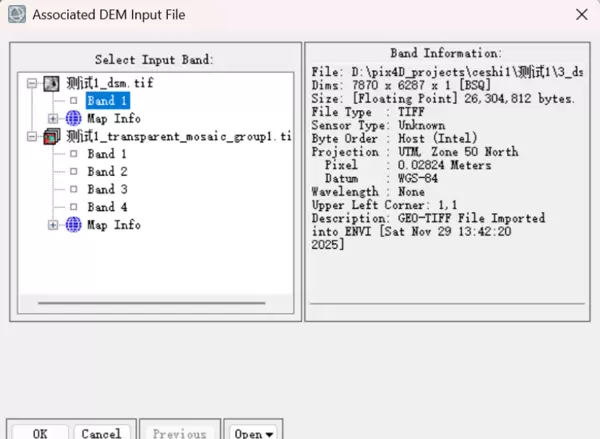Click the ENVI dialog title bar icon

16,14
